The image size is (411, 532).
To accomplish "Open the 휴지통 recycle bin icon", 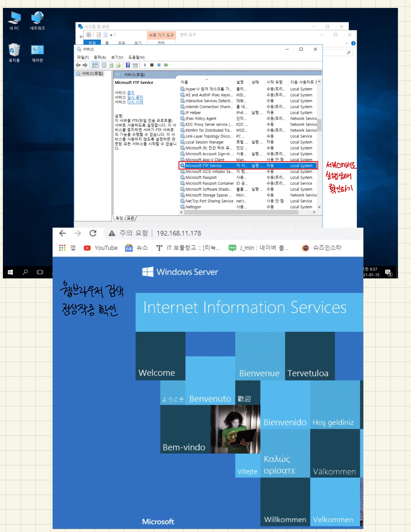I will [14, 53].
